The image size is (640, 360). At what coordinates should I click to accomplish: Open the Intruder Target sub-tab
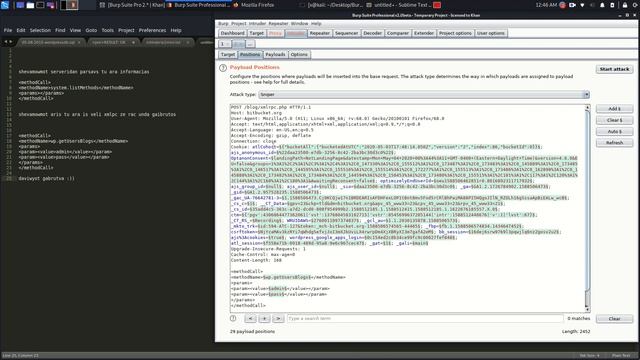pyautogui.click(x=228, y=54)
